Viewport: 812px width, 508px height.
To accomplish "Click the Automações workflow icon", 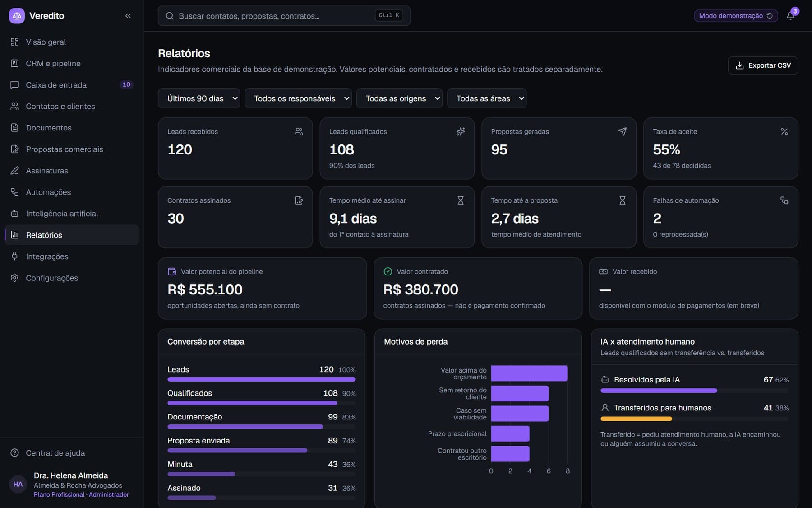I will pos(15,192).
